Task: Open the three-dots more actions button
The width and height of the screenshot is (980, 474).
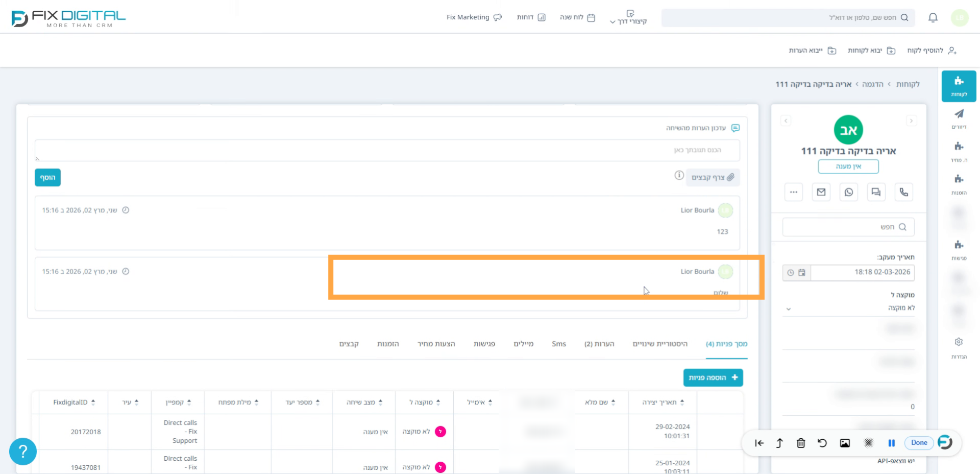Action: (x=793, y=192)
